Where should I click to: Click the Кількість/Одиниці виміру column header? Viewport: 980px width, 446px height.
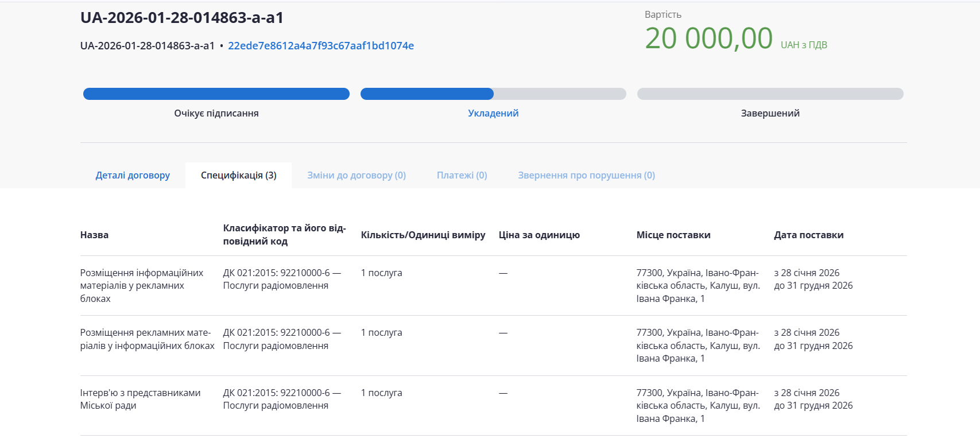423,235
